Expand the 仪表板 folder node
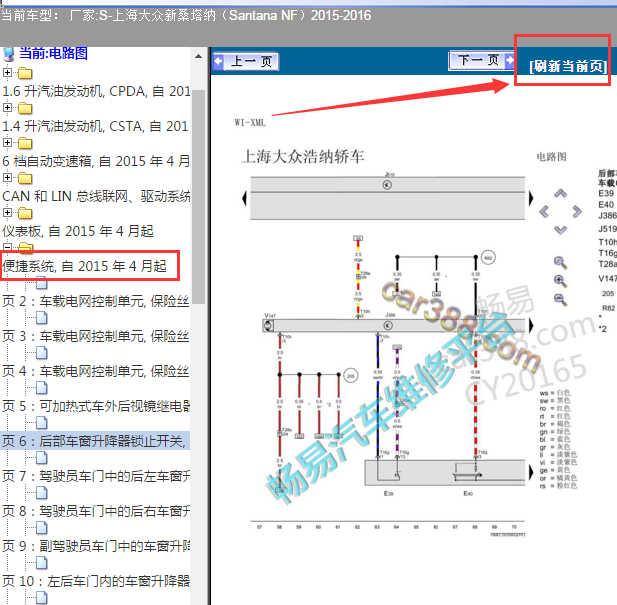This screenshot has width=617, height=605. (x=7, y=212)
